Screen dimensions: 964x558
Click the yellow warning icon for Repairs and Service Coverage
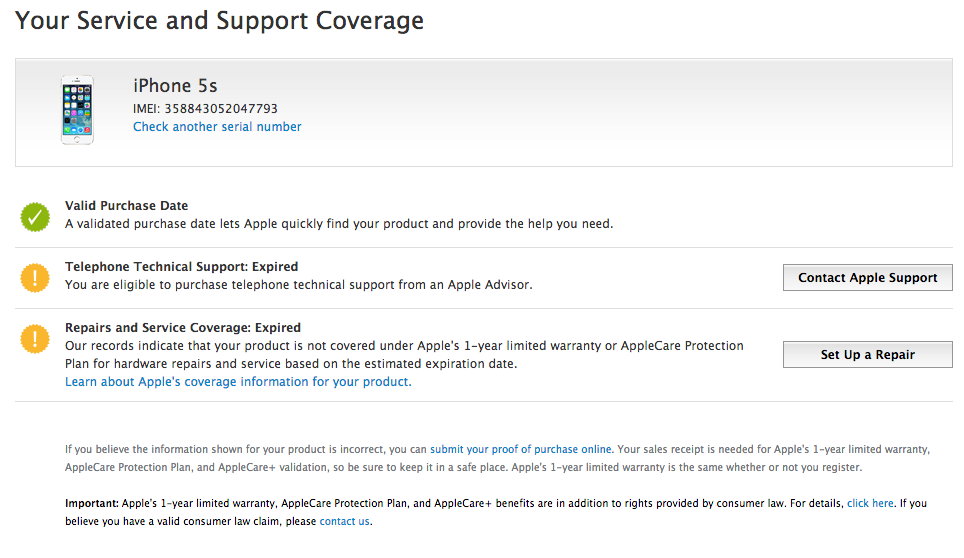35,339
